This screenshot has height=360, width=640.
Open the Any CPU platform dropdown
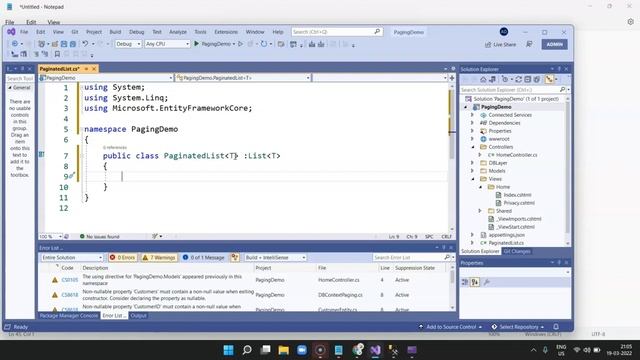(167, 44)
